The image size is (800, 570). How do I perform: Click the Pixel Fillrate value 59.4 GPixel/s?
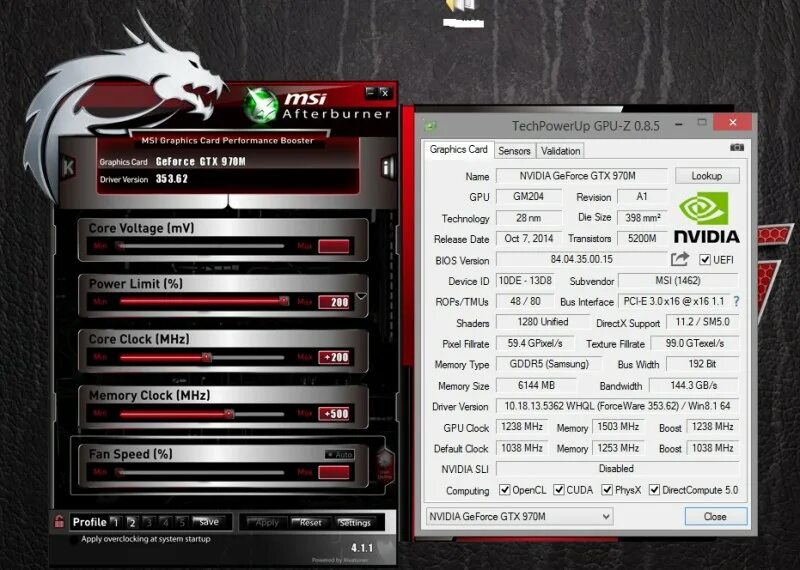point(535,343)
